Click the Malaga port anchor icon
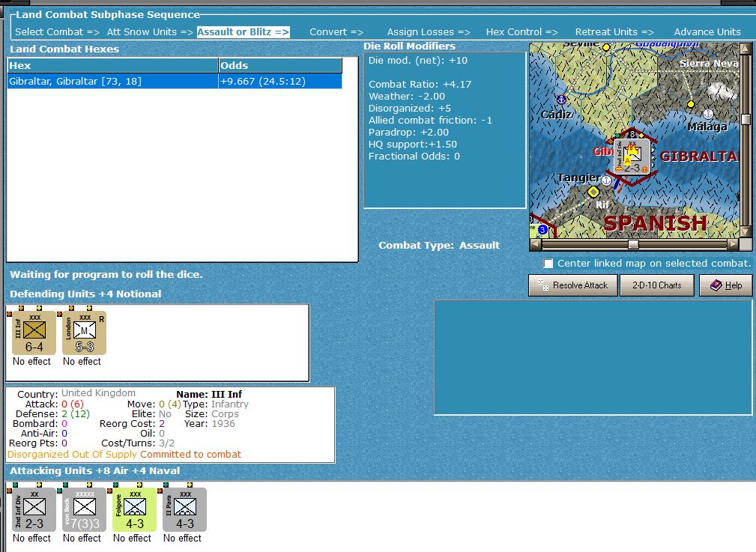756x552 pixels. coord(708,114)
